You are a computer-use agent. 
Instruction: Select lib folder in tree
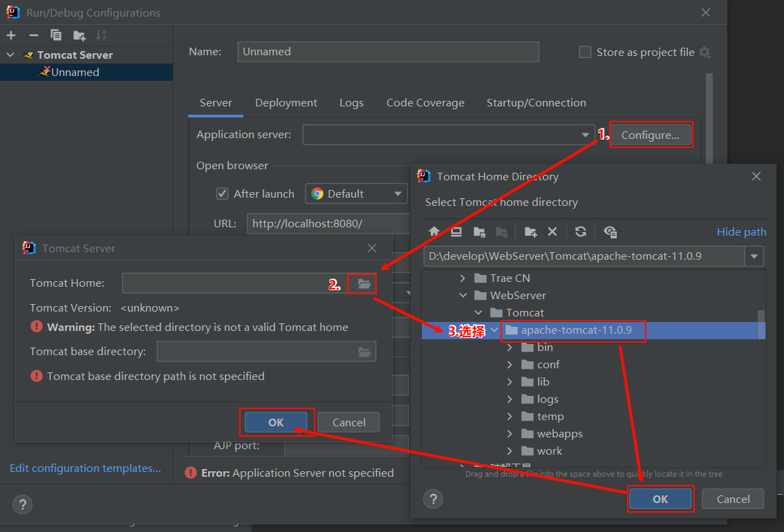[x=543, y=382]
